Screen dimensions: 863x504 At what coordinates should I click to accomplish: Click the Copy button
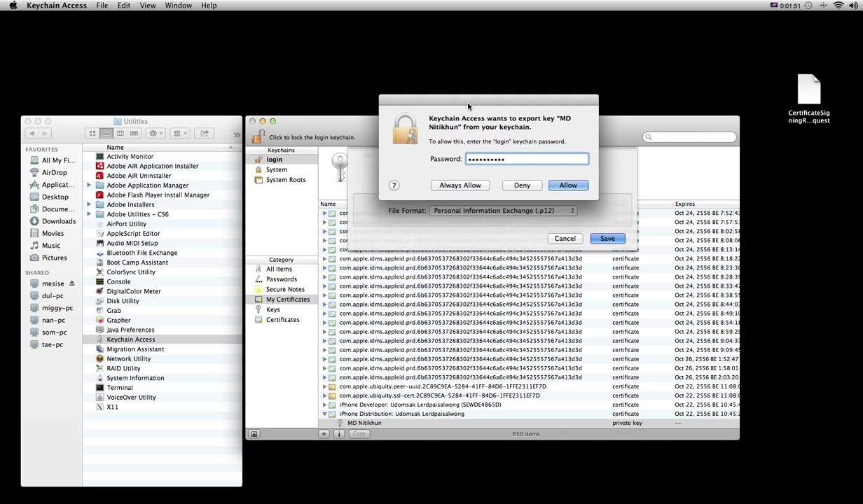click(x=359, y=434)
